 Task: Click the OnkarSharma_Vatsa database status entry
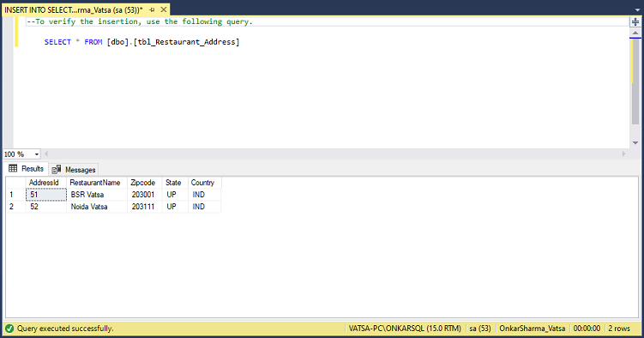(533, 329)
